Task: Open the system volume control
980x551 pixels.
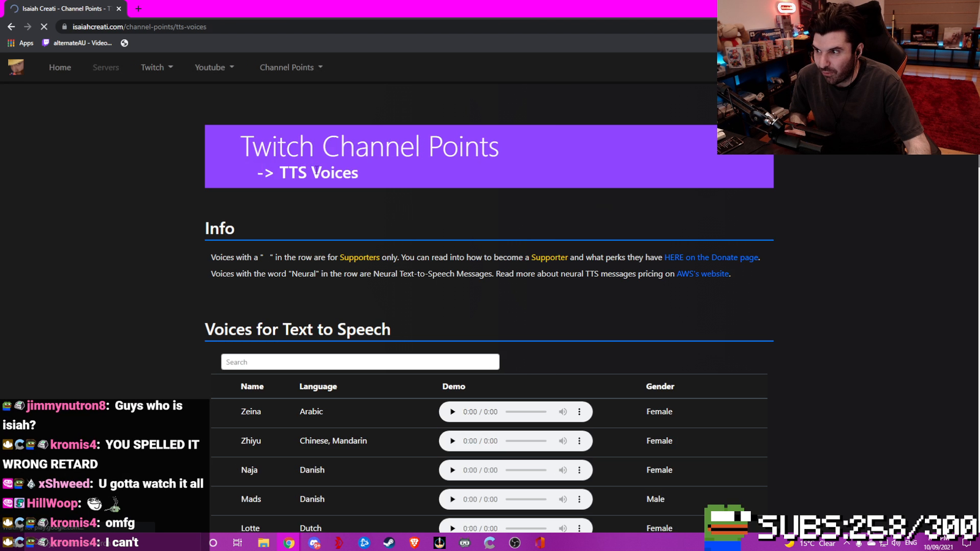Action: [896, 543]
